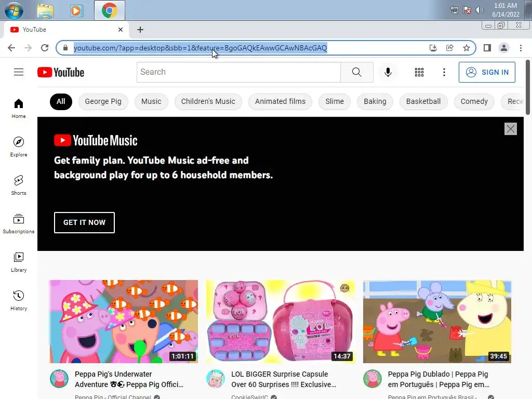The height and width of the screenshot is (399, 532).
Task: Open the Windows Start orb
Action: pyautogui.click(x=14, y=10)
